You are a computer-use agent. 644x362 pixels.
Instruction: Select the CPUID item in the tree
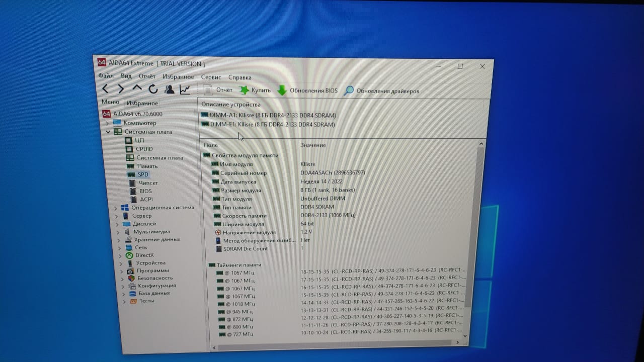click(139, 149)
